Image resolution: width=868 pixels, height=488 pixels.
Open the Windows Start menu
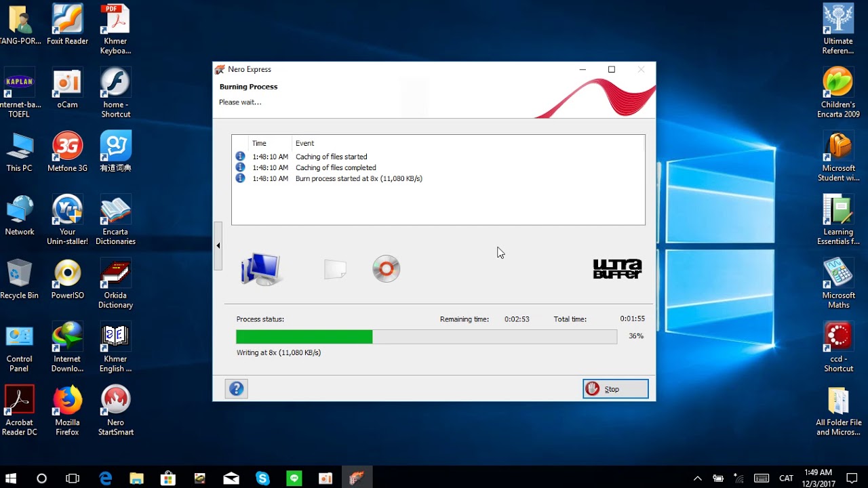(x=11, y=478)
